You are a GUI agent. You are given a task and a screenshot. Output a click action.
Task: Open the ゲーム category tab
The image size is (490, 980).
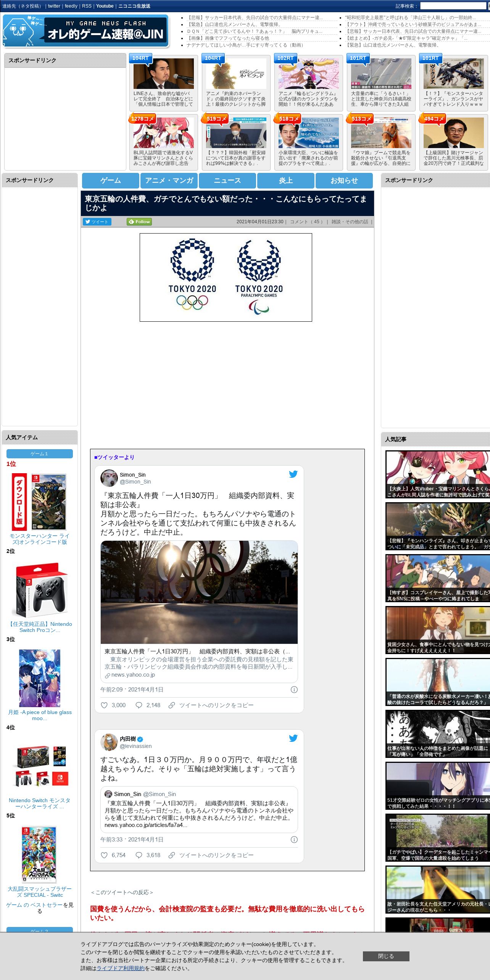tap(111, 181)
